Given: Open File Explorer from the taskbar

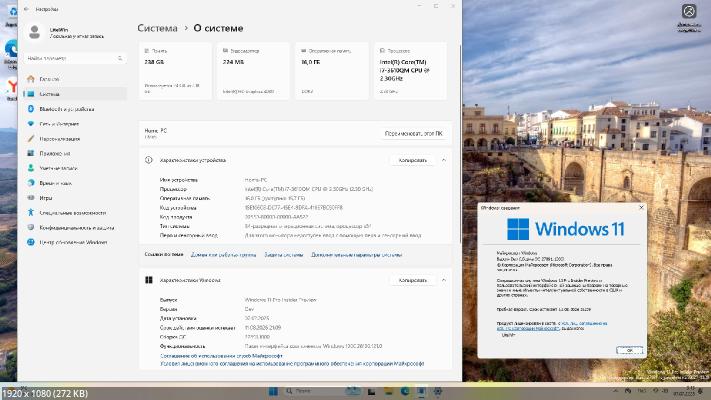Looking at the screenshot, I should click(x=388, y=391).
